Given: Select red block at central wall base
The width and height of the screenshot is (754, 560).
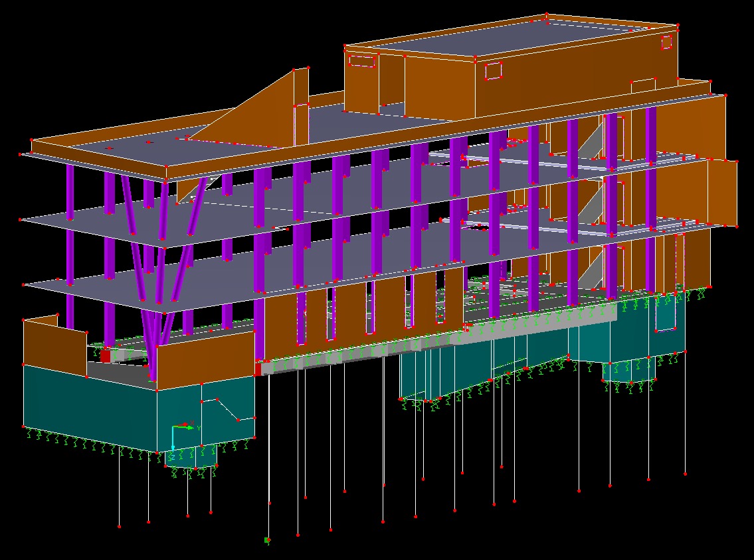Looking at the screenshot, I should (258, 369).
